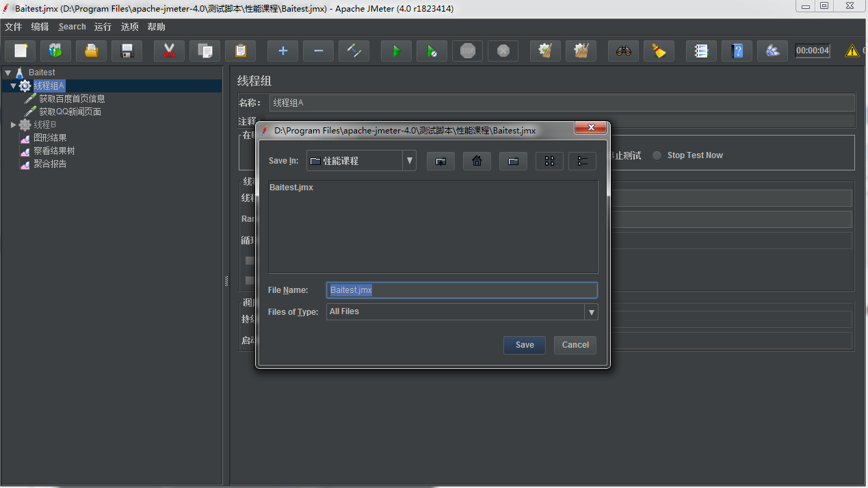Image resolution: width=868 pixels, height=488 pixels.
Task: Click the Home folder dialog icon
Action: coord(477,161)
